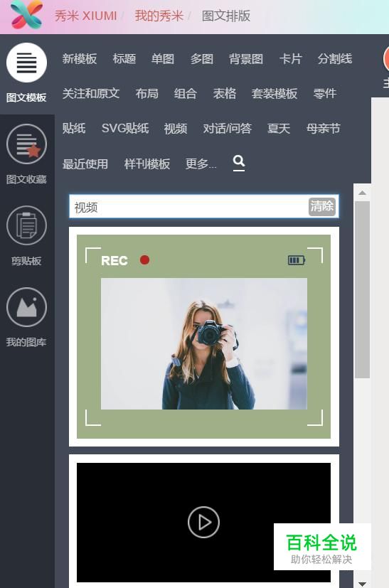Open 最近使用 templates
Screen dimensions: 389x588
point(85,164)
